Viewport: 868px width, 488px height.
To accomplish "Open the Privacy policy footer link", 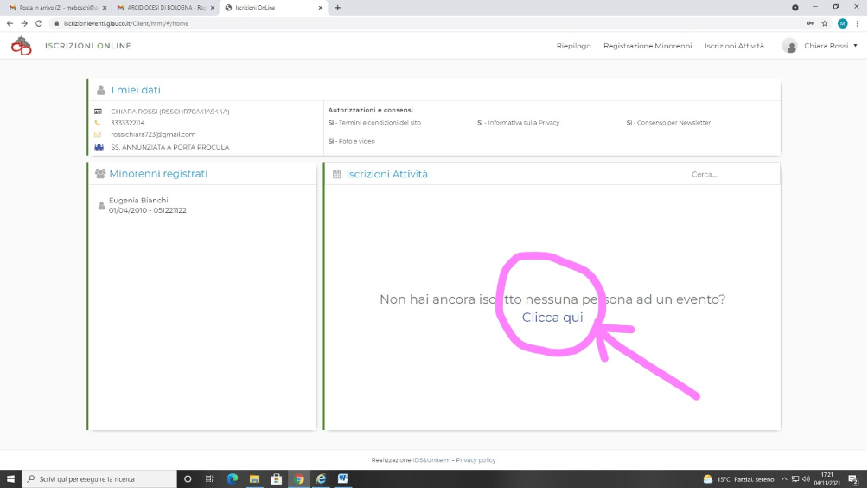I will 475,460.
